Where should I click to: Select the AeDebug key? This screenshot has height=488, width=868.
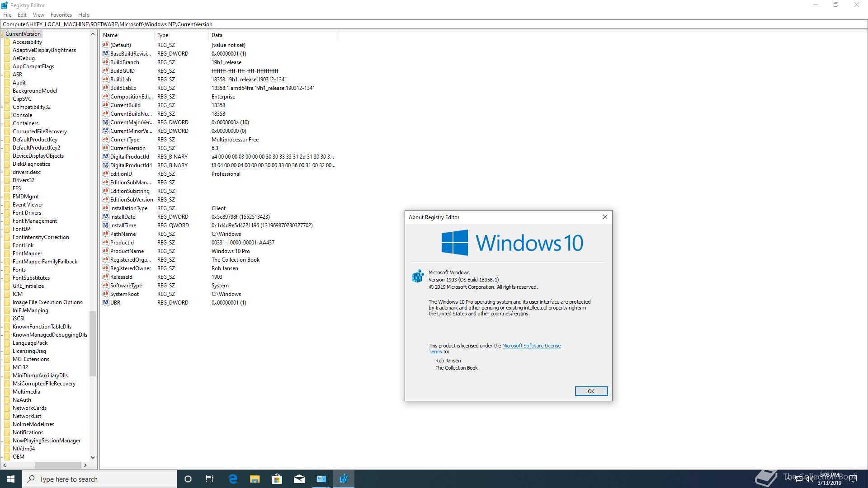[24, 58]
